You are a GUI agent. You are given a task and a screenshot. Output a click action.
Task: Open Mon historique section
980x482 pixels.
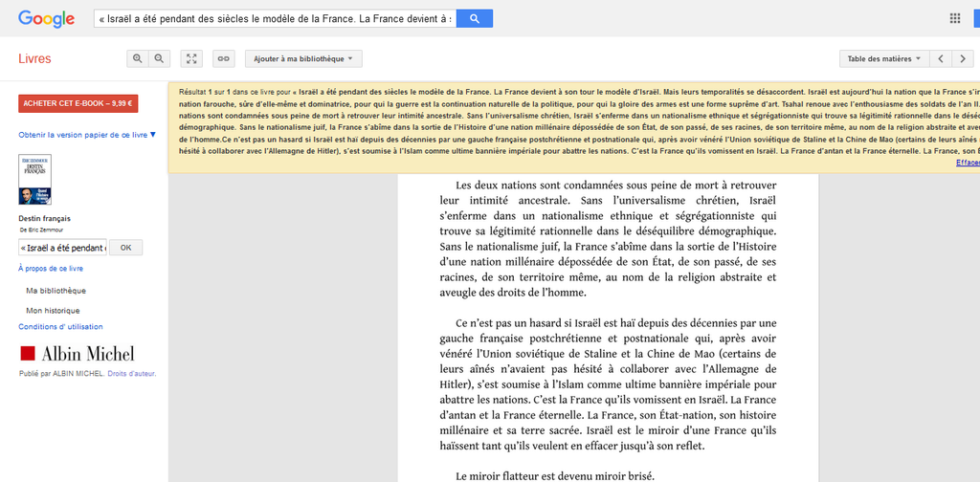tap(54, 310)
